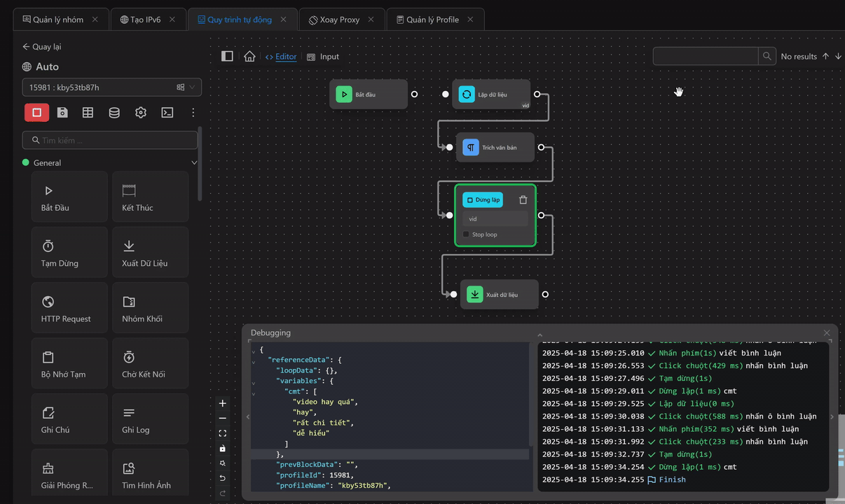Toggle the Stop loop checkbox
This screenshot has height=504, width=845.
[466, 234]
